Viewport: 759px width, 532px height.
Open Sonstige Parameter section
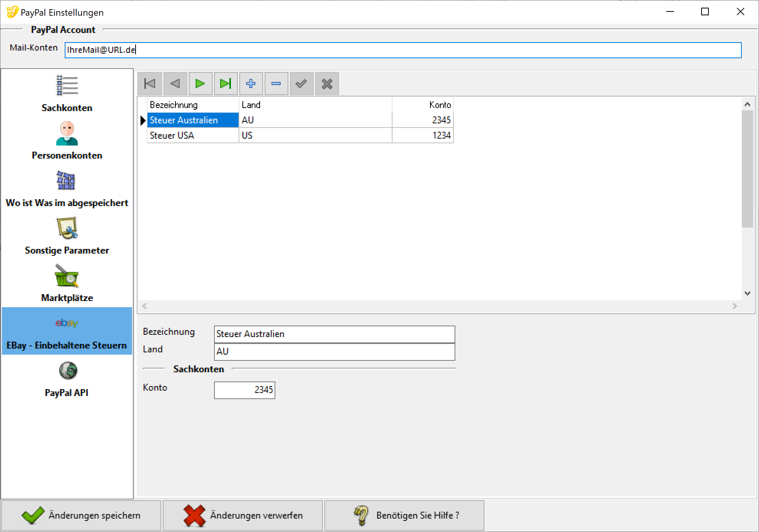[x=67, y=236]
